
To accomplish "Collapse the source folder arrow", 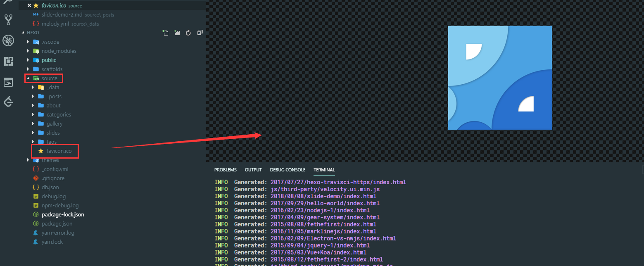I will tap(28, 78).
